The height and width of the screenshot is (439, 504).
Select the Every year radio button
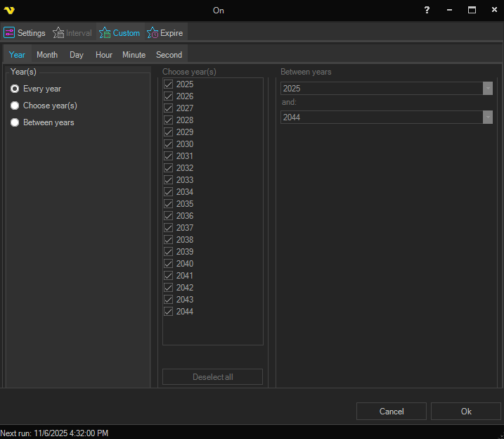click(15, 89)
